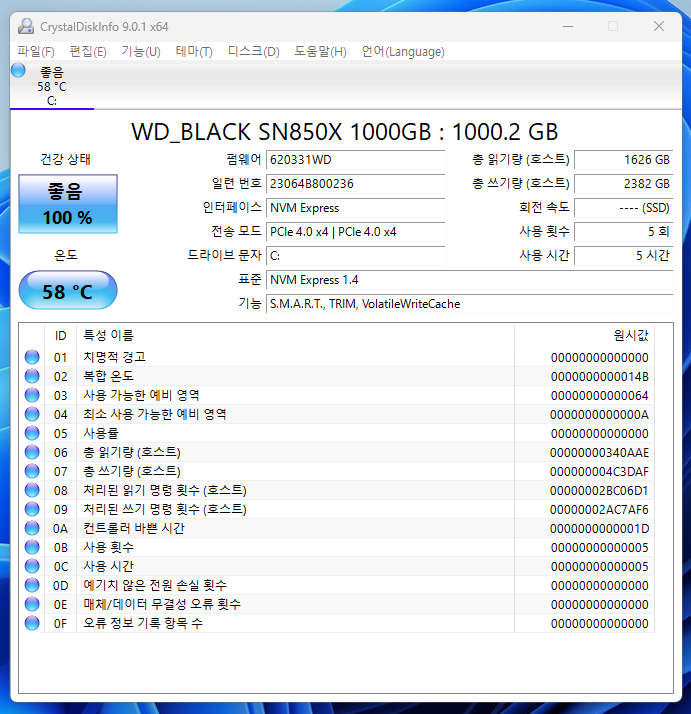The width and height of the screenshot is (691, 714).
Task: Click status orb for 05 사용률
Action: (32, 433)
